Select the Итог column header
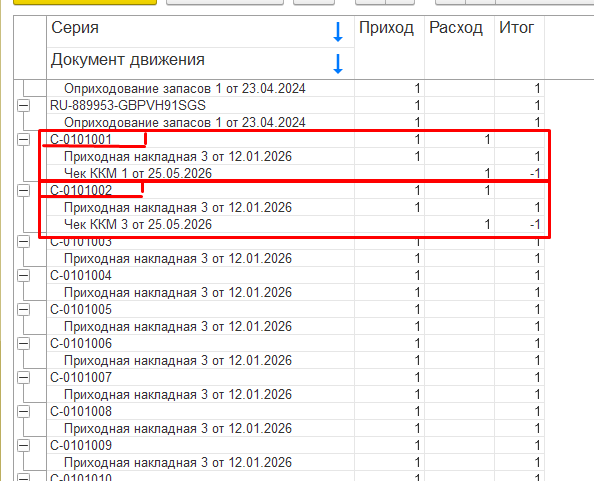The image size is (594, 481). click(516, 28)
